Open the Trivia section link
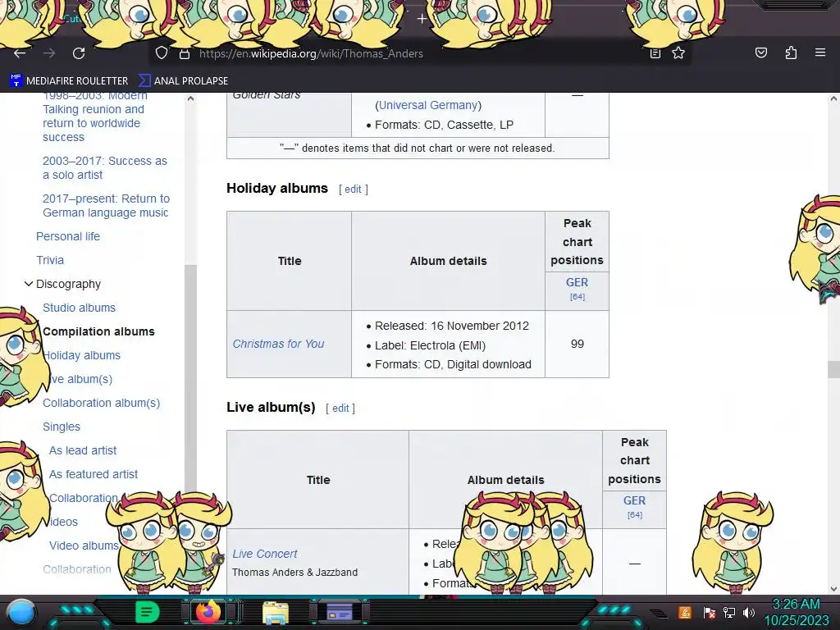Image resolution: width=840 pixels, height=630 pixels. pyautogui.click(x=50, y=260)
